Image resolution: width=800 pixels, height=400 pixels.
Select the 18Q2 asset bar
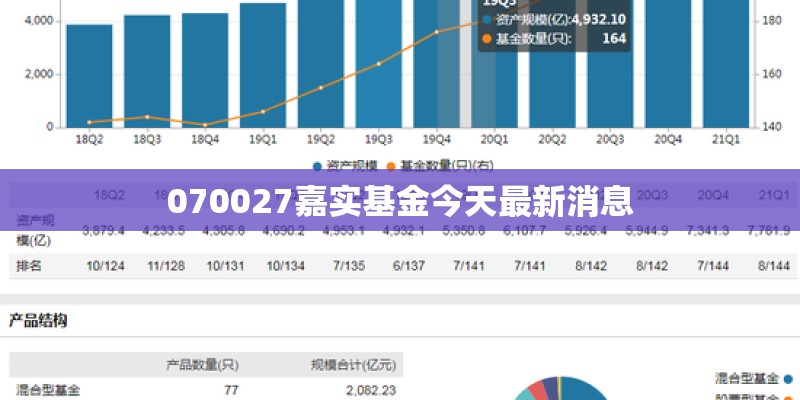tap(89, 76)
